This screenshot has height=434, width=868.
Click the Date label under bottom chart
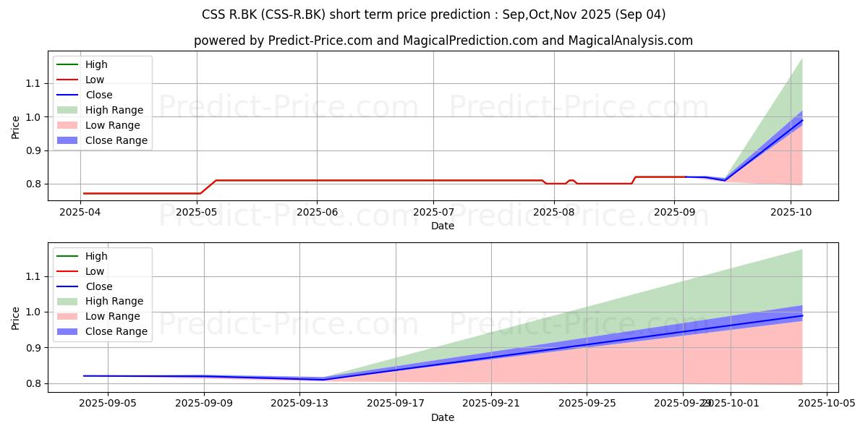pos(443,417)
